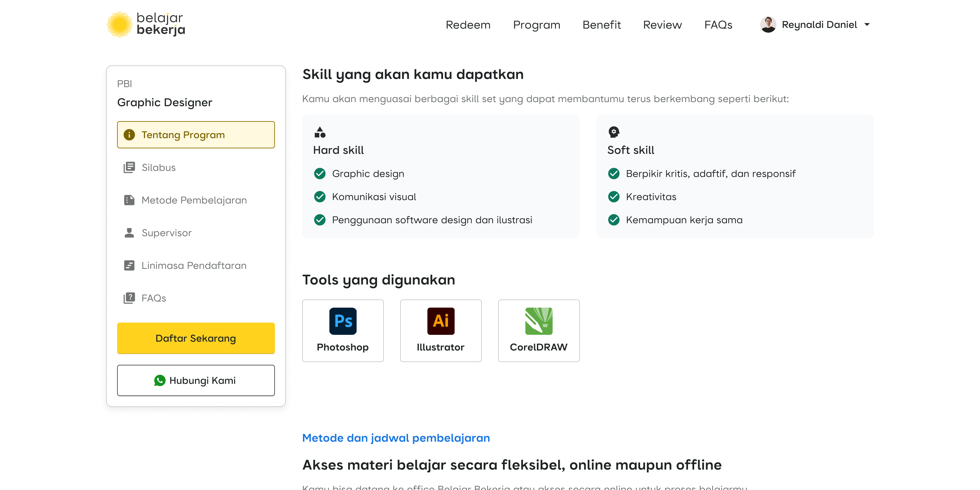Open Metode dan jadwal pembelajaran link
Screen dimensions: 980x490
coord(396,438)
